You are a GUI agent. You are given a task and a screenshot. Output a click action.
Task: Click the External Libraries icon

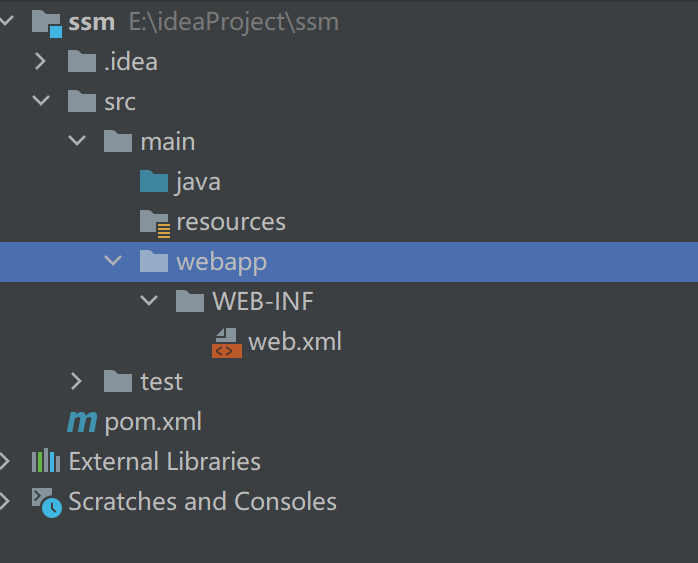click(x=46, y=461)
